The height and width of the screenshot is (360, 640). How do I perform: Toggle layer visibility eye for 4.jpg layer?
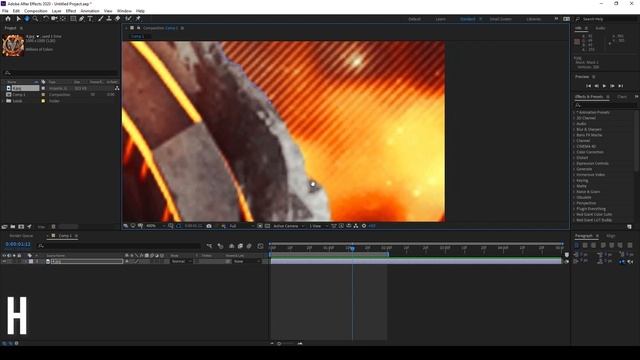(4, 261)
